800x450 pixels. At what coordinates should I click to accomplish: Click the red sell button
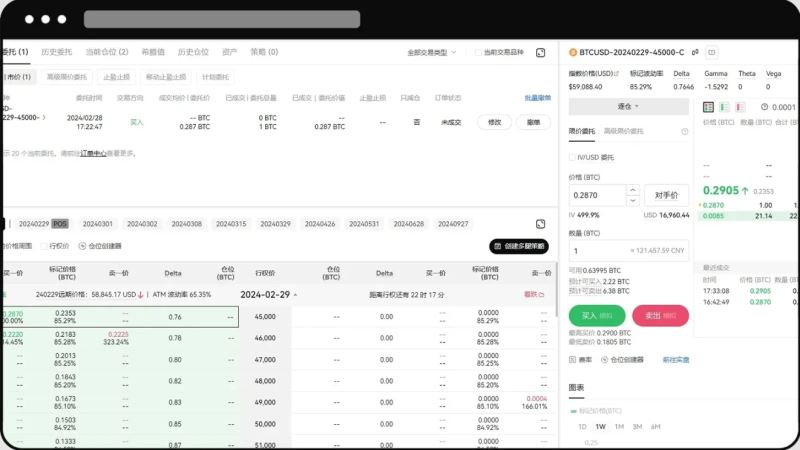661,316
